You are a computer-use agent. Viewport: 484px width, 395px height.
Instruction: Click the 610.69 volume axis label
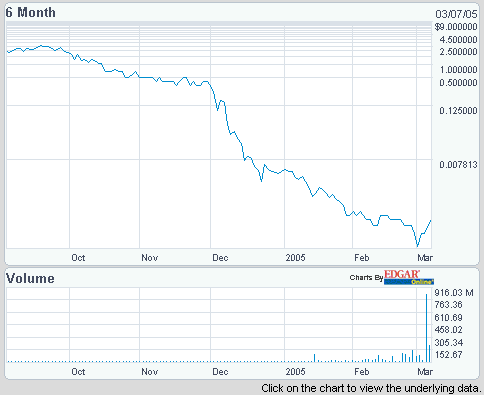[448, 318]
